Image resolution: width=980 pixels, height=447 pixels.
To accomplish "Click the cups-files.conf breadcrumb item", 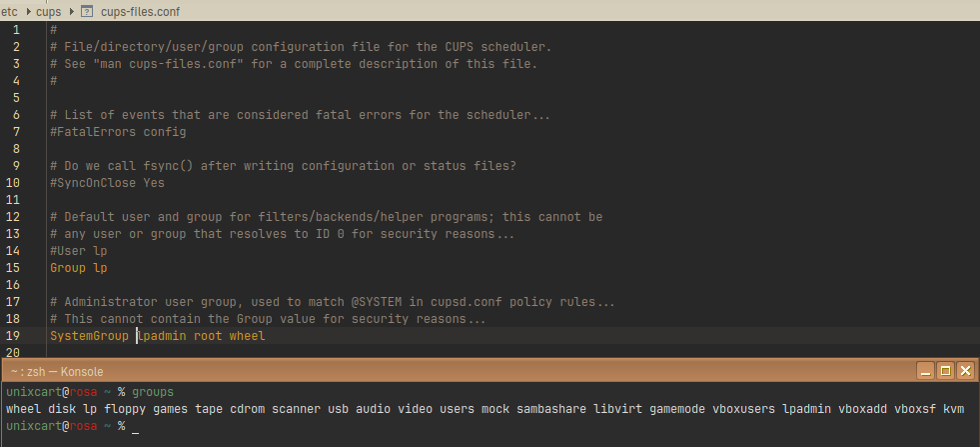I will tap(134, 10).
